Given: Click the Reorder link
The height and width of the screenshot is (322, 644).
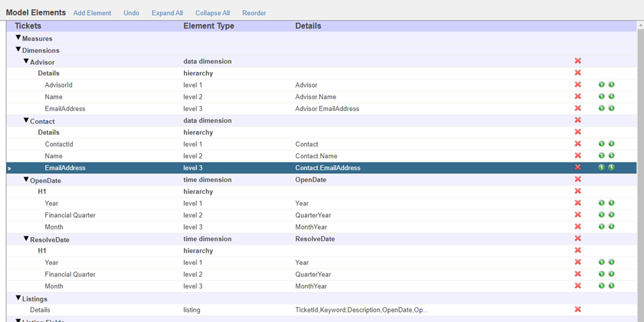Looking at the screenshot, I should (254, 13).
